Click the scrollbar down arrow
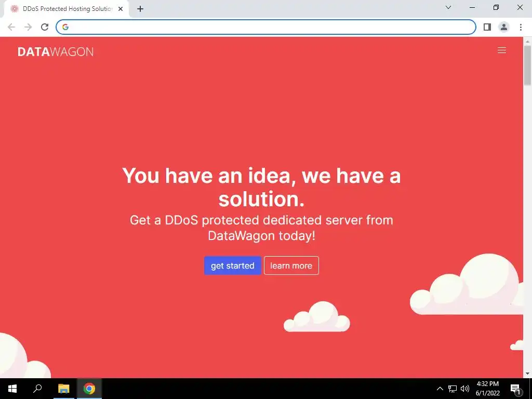This screenshot has width=532, height=399. click(527, 374)
